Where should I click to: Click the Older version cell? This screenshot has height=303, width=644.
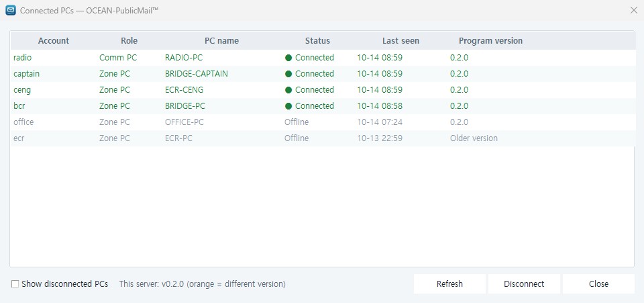474,138
